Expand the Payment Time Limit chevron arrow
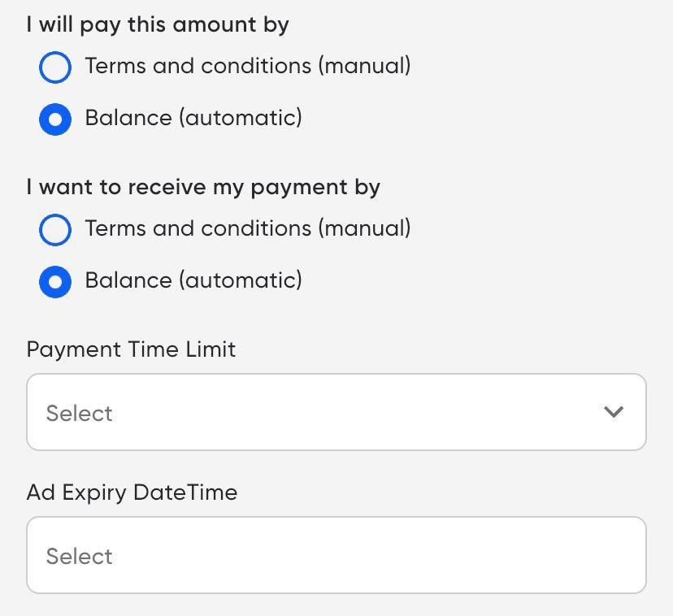673x616 pixels. pos(614,412)
